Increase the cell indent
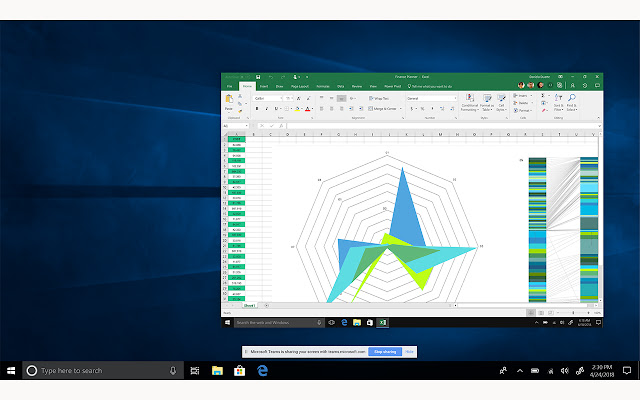640x400 pixels. pyautogui.click(x=361, y=109)
